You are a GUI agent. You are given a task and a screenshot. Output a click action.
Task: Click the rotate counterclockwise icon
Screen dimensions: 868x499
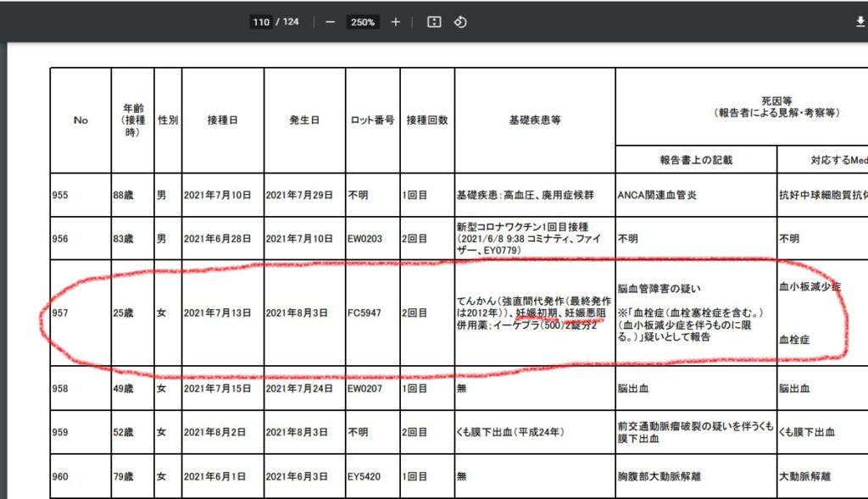coord(460,22)
